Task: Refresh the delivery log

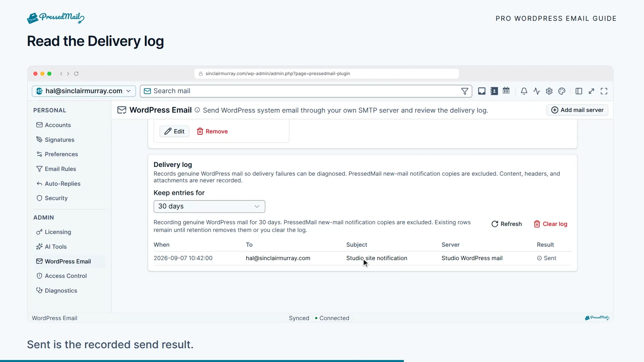Action: [506, 224]
